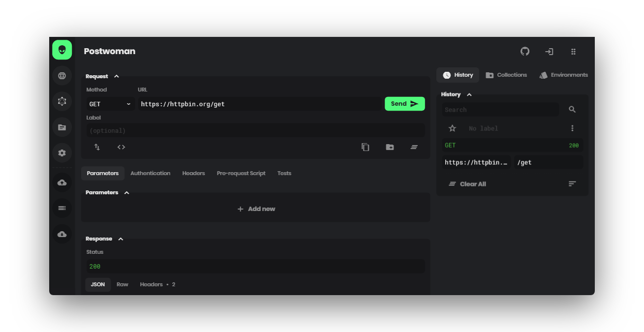Open Settings gear in the sidebar
The height and width of the screenshot is (332, 644).
62,153
